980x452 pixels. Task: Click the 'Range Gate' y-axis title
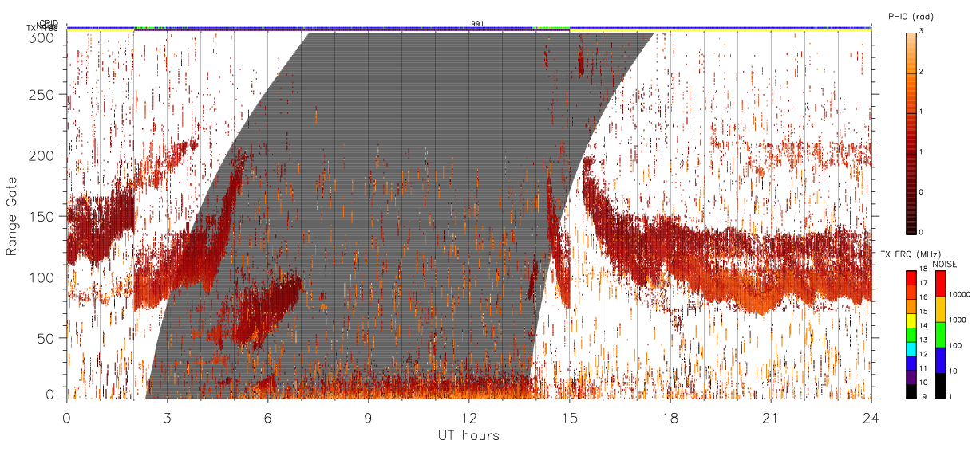tap(13, 216)
